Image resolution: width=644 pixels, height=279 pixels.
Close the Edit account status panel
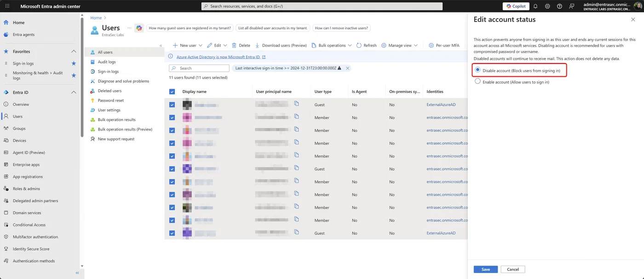(x=633, y=20)
